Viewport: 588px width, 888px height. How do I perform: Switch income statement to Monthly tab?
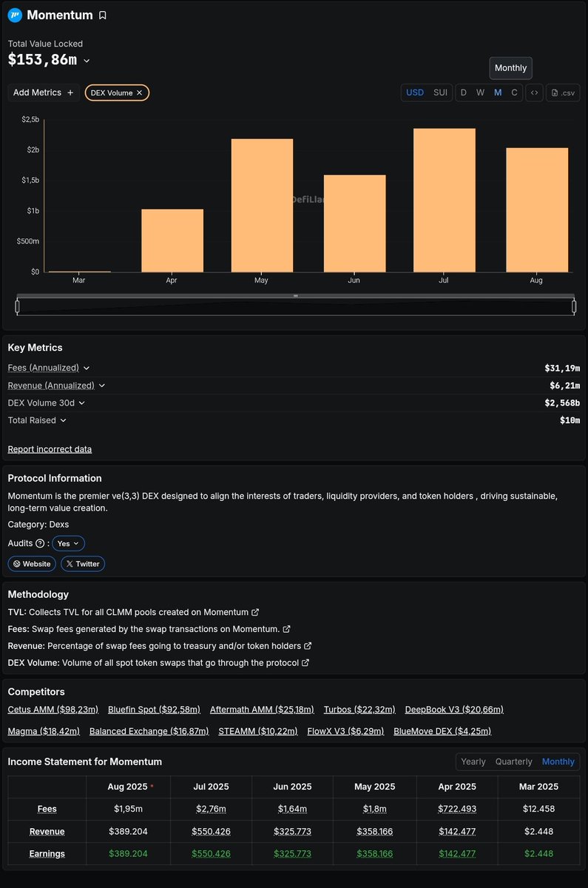coord(558,761)
